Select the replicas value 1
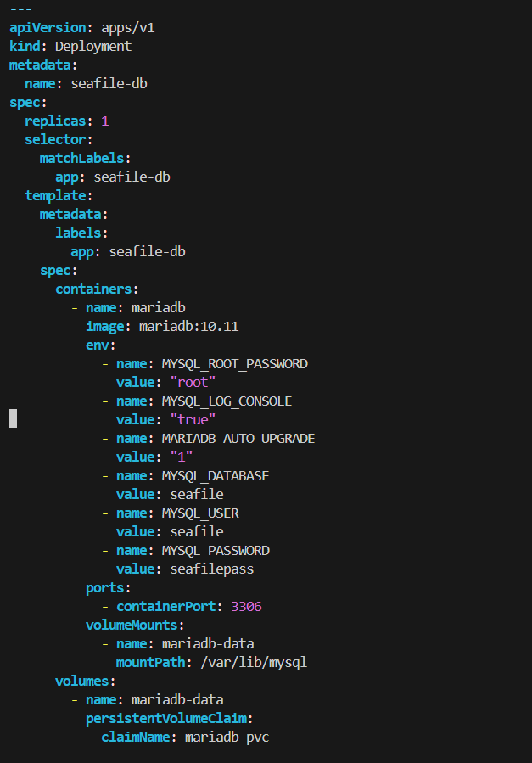The height and width of the screenshot is (763, 532). (x=105, y=121)
